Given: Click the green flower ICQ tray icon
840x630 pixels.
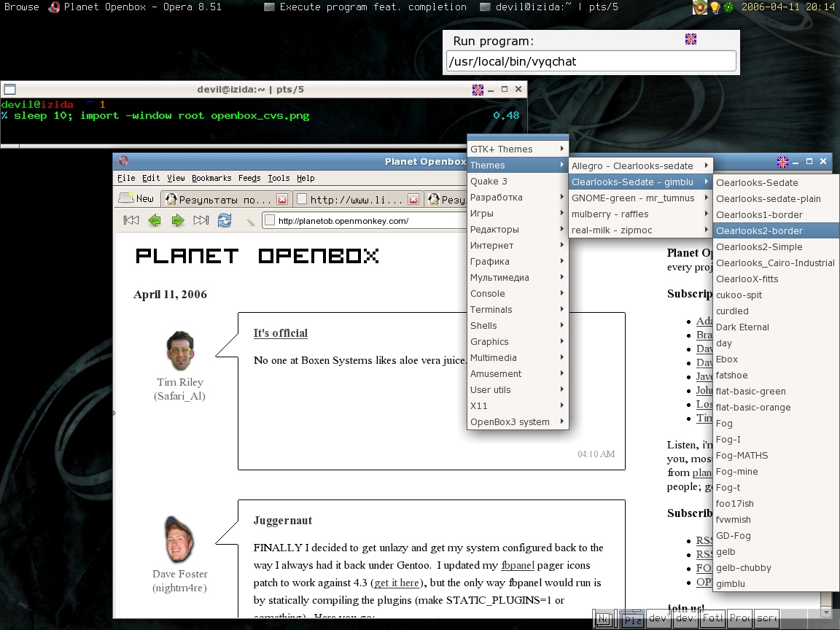Looking at the screenshot, I should click(x=728, y=7).
